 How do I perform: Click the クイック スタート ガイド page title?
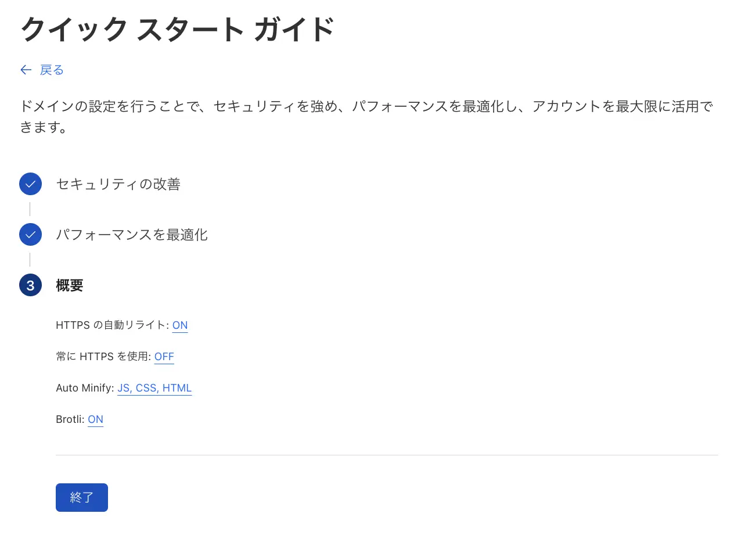click(x=178, y=29)
